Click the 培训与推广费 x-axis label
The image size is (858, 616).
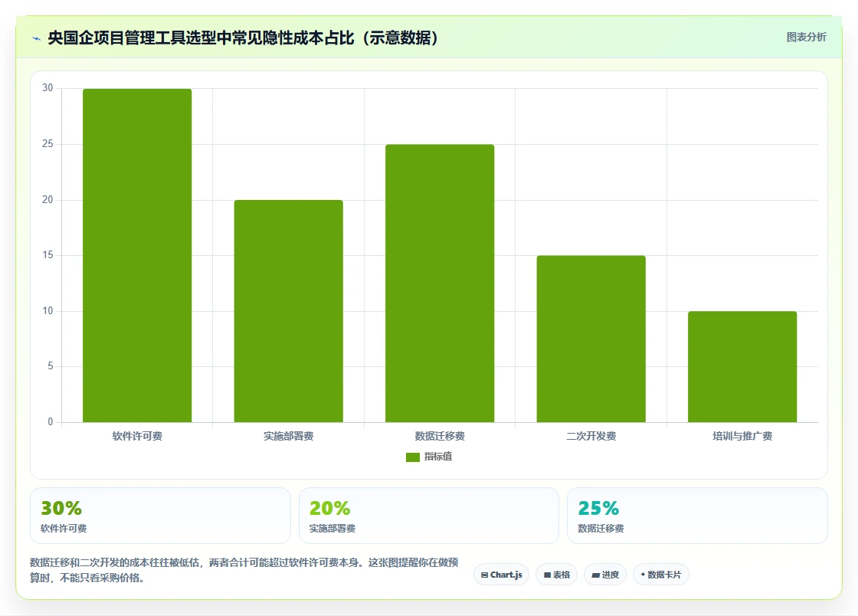tap(742, 436)
